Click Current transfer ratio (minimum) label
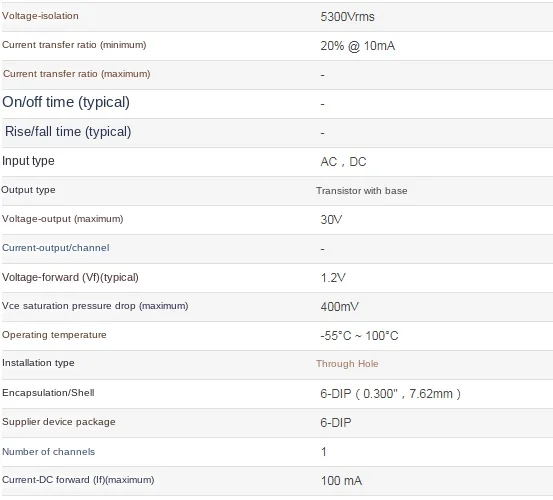This screenshot has height=500, width=553. (x=74, y=45)
